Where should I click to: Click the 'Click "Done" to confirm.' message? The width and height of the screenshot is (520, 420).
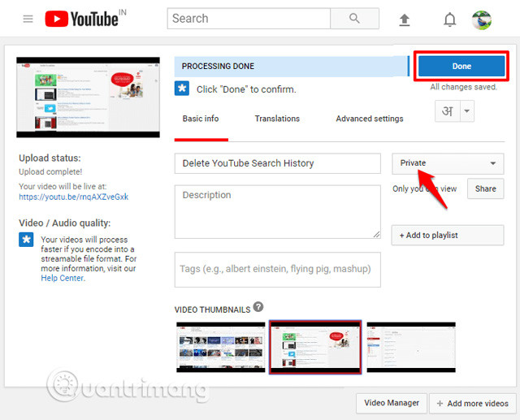246,89
